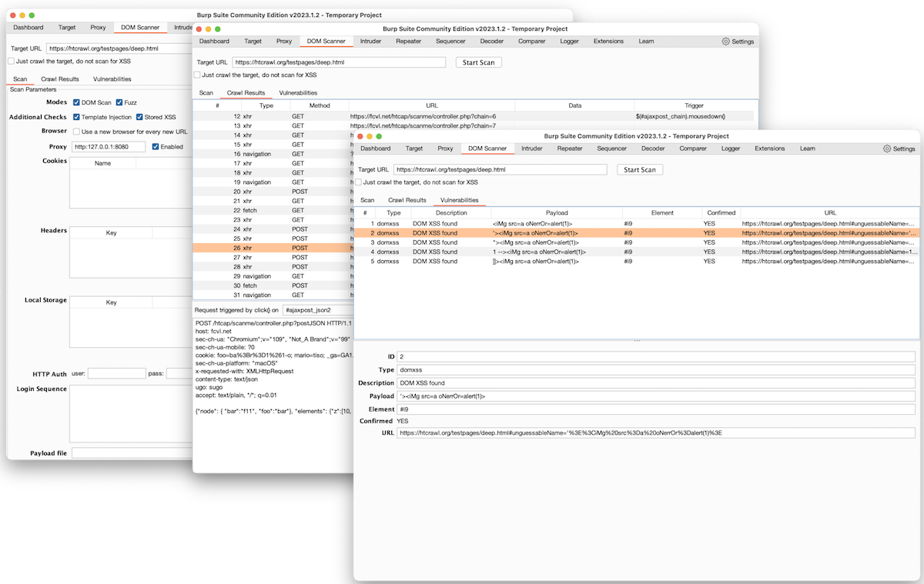This screenshot has height=584, width=924.
Task: Select crawl result row 31 navigation GET
Action: pos(273,295)
